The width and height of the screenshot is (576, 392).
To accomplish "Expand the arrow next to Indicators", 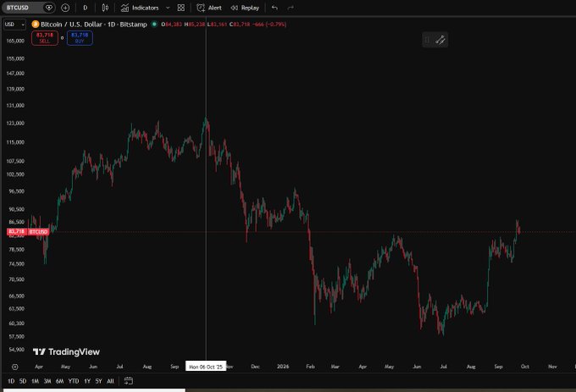I will [168, 8].
